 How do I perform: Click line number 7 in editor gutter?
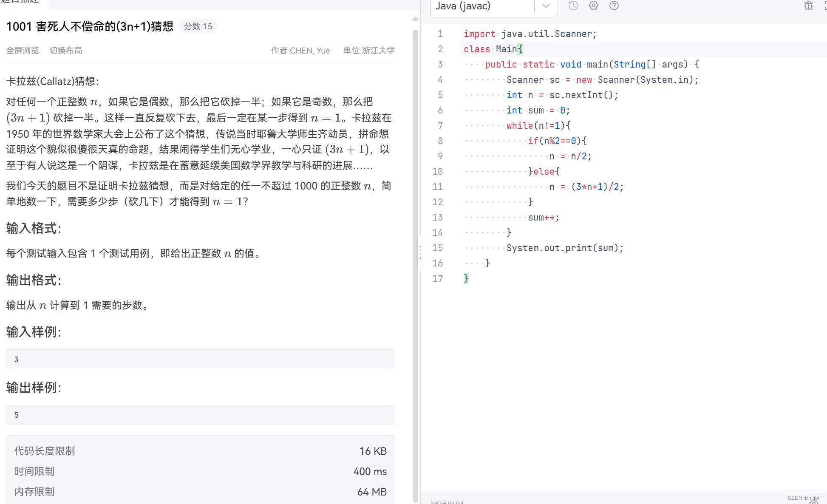tap(440, 126)
